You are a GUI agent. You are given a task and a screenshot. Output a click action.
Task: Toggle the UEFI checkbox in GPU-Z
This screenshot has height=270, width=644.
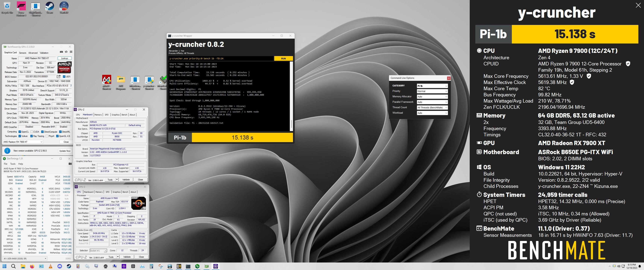click(x=64, y=77)
